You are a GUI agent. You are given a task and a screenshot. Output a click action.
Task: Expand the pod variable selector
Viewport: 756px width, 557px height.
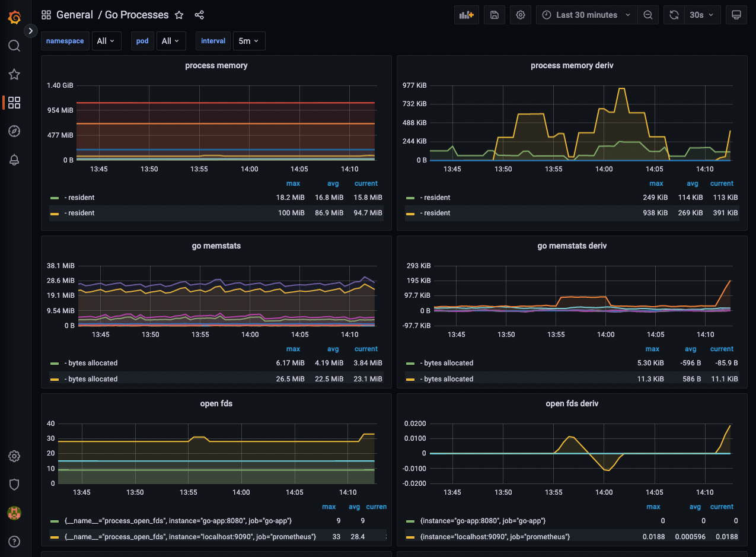tap(171, 41)
